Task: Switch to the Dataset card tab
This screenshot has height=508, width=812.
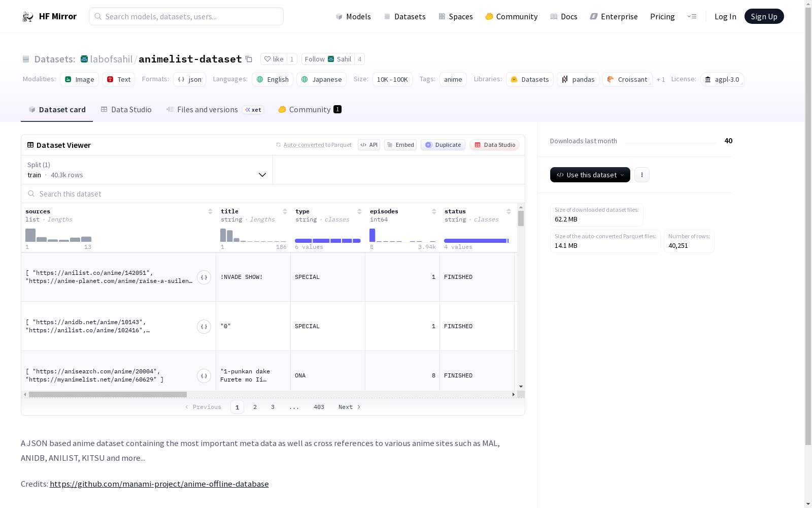Action: 57,110
